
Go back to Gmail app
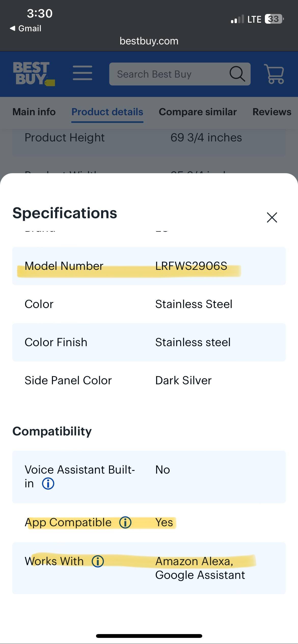coord(25,28)
